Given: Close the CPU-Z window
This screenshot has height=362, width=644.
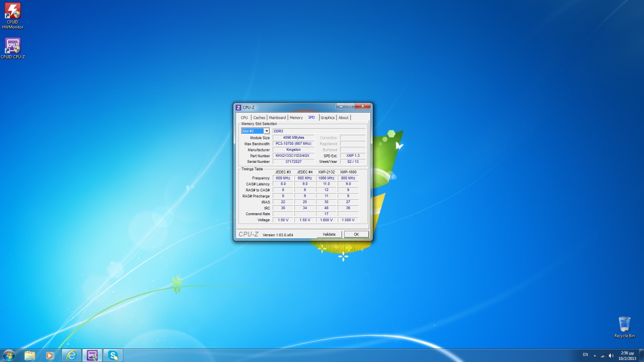Looking at the screenshot, I should click(362, 106).
